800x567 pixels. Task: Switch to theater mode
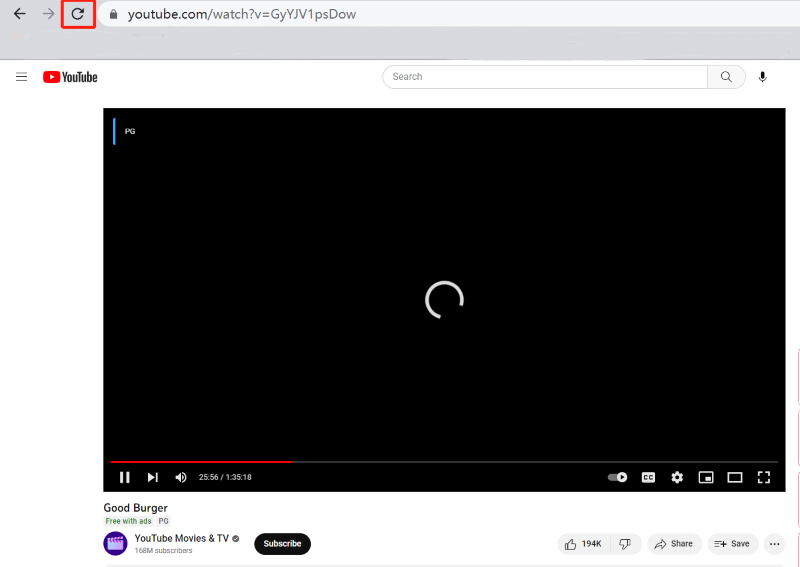[x=735, y=477]
